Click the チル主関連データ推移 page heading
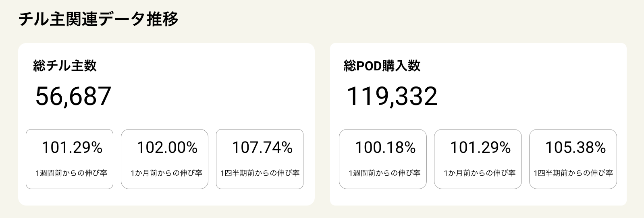This screenshot has width=644, height=218. [98, 19]
